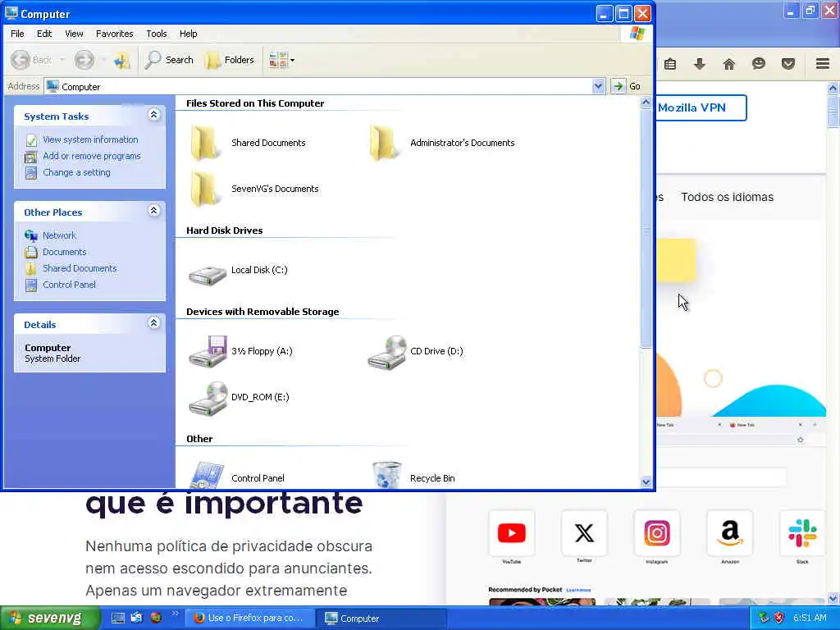
Task: Open the Tools menu
Action: [x=157, y=33]
